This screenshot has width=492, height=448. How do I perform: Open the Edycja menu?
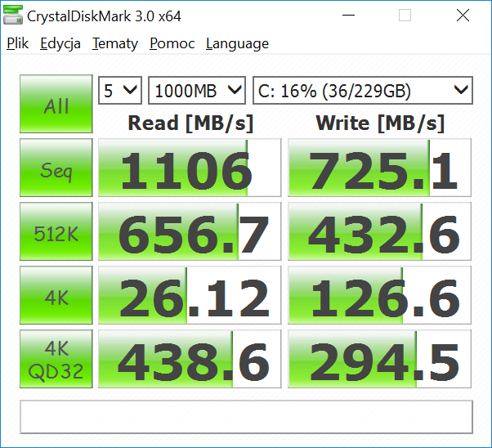click(60, 43)
